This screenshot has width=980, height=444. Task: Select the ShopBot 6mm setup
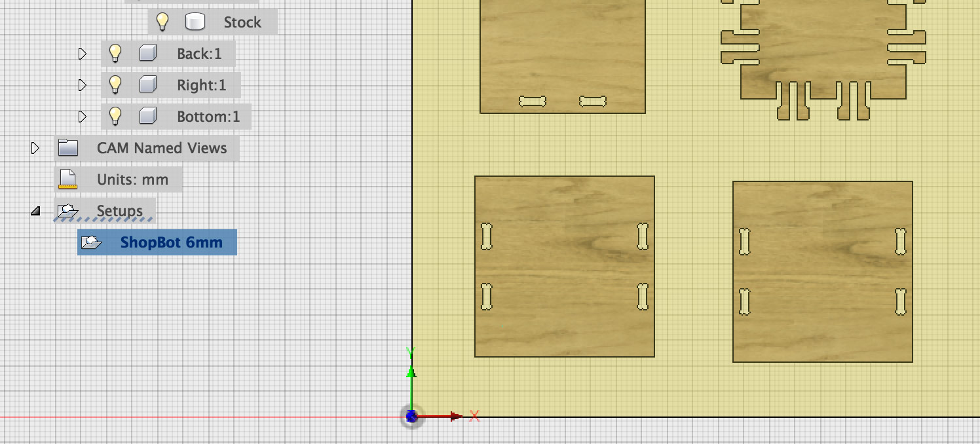(172, 242)
